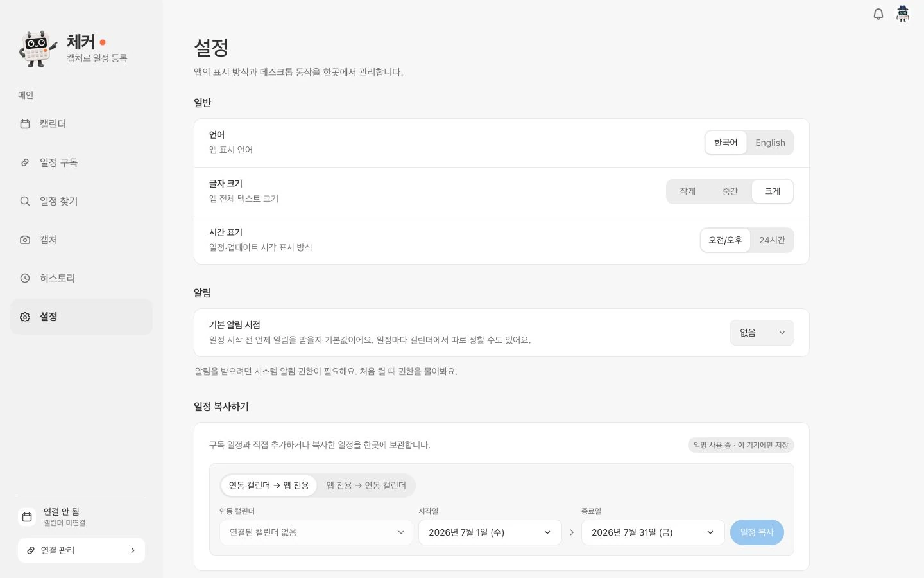924x578 pixels.
Task: Click the calendar icon beside 캘린더
Action: click(25, 124)
